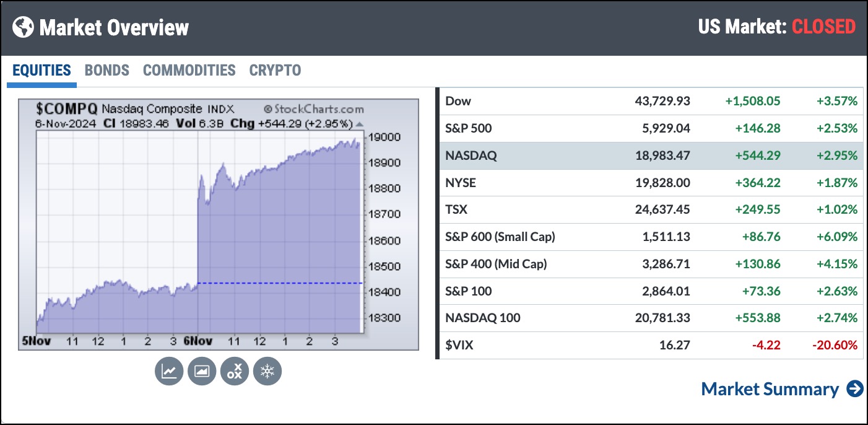Click the S&P 100 change +73.36

tap(761, 291)
